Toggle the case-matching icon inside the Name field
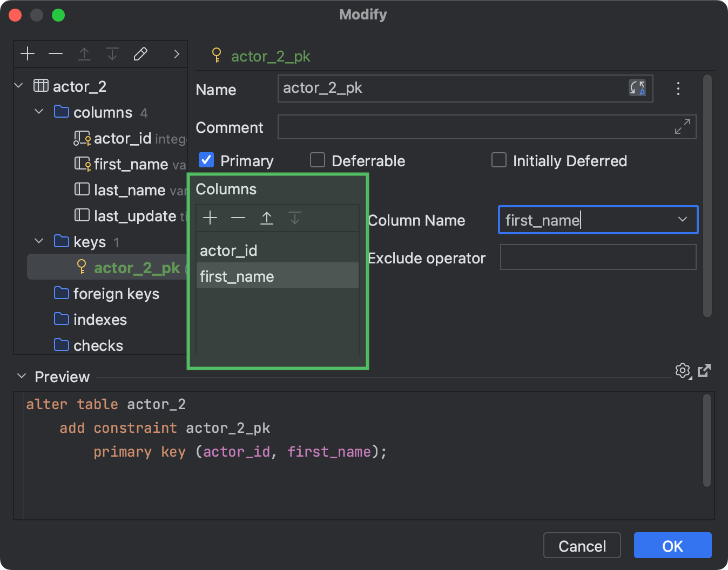This screenshot has width=728, height=570. pos(637,88)
